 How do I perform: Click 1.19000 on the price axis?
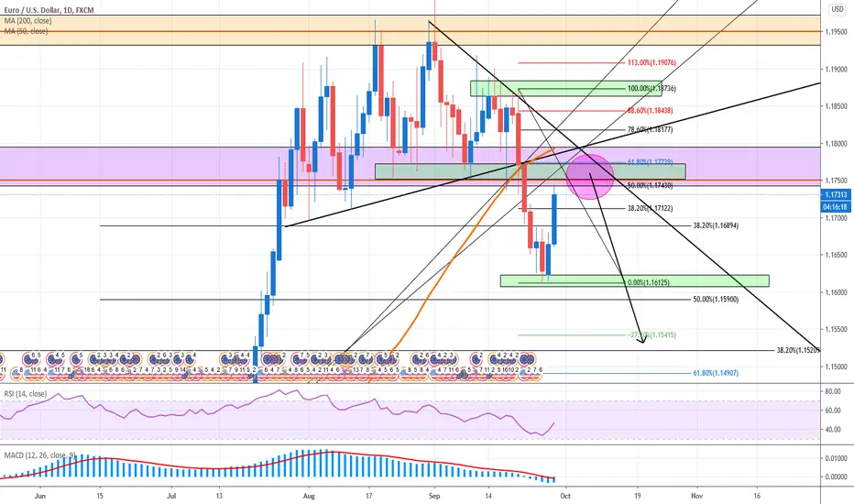click(836, 70)
